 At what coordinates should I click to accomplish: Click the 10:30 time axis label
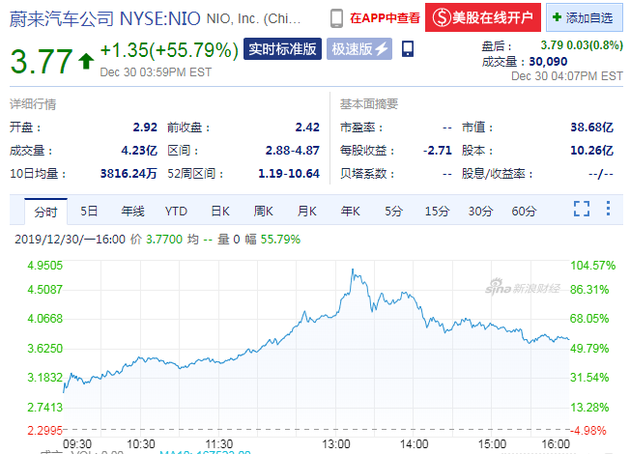click(141, 444)
